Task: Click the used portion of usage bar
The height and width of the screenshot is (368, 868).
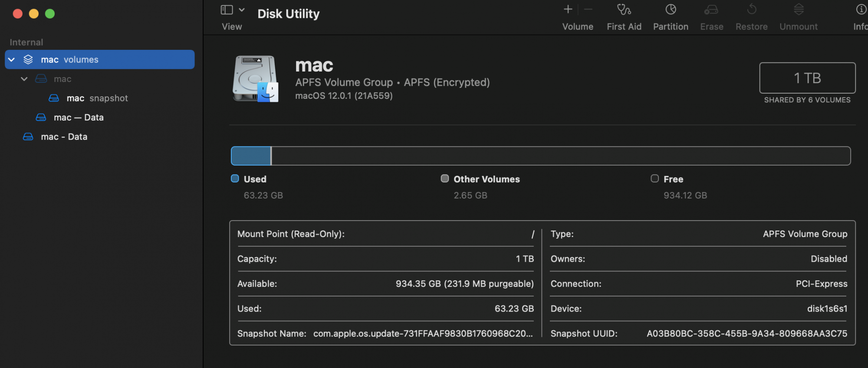Action: coord(251,156)
